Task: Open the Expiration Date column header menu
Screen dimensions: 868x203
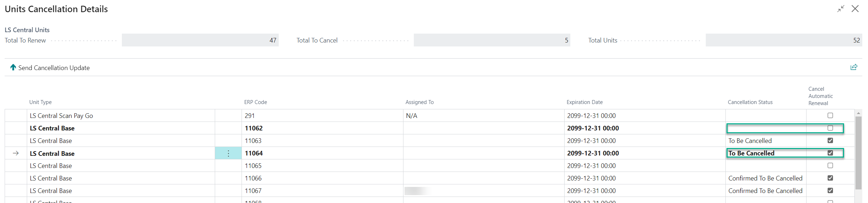Action: pos(584,102)
